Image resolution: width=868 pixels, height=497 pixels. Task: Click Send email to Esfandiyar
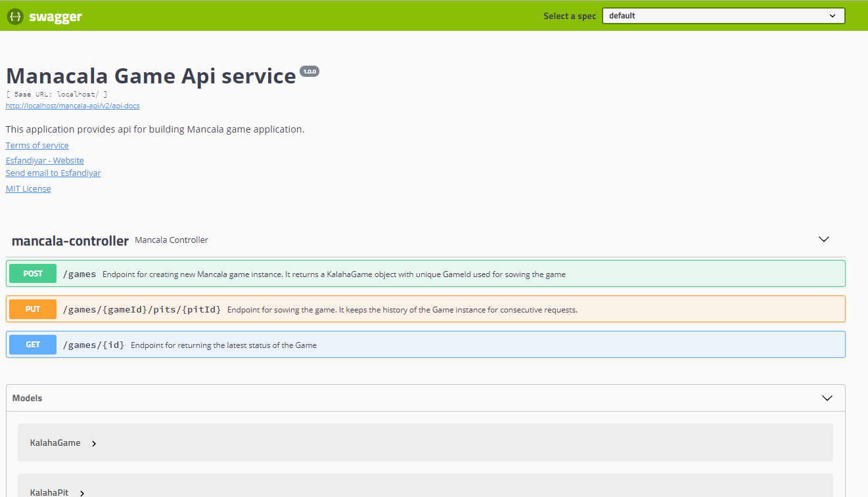pos(53,173)
